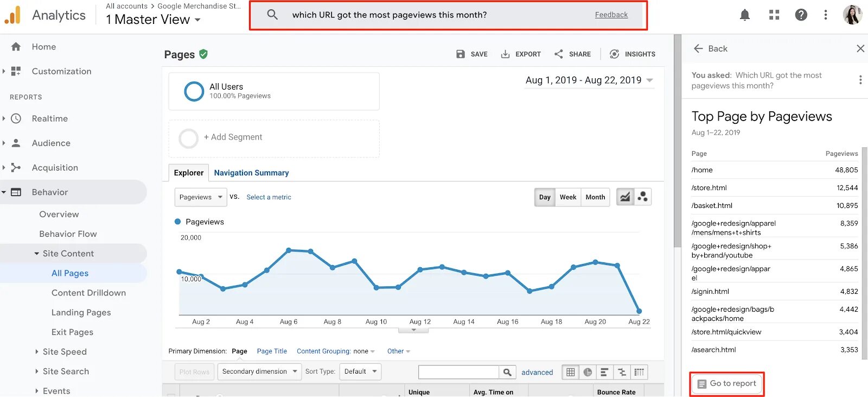Open the Google apps grid
Screen dimensions: 868x397
(x=774, y=15)
